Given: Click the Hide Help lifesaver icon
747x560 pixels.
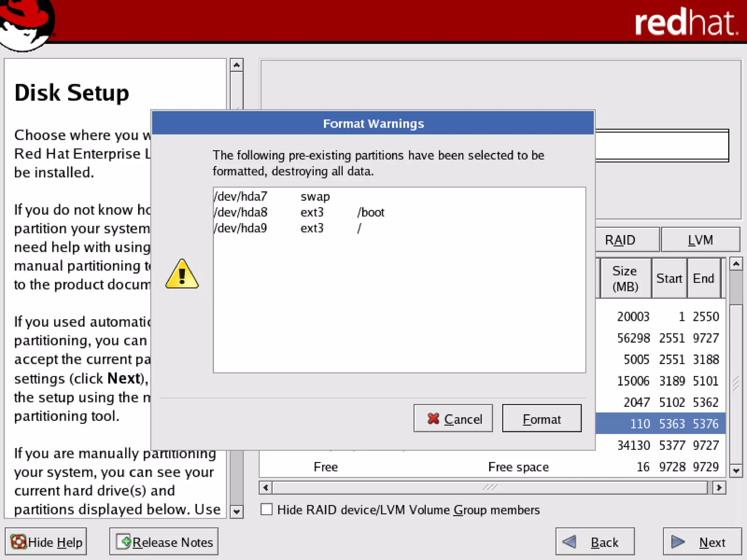Looking at the screenshot, I should 18,542.
